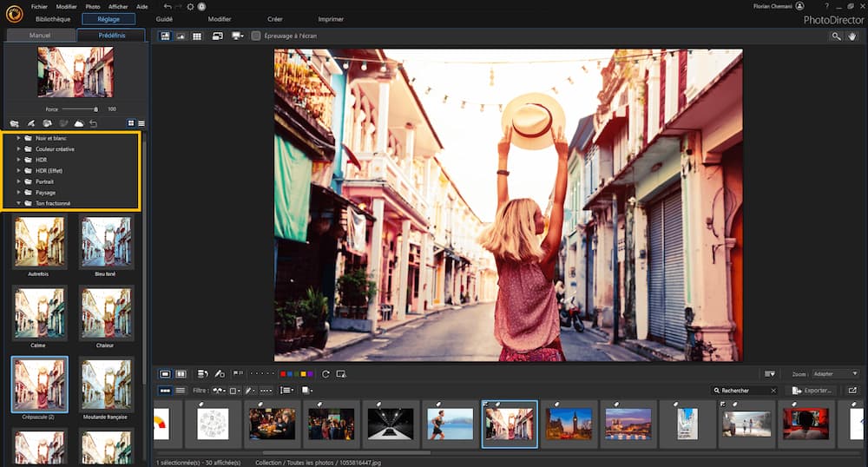Image resolution: width=868 pixels, height=467 pixels.
Task: Open Florian Chemani account icon
Action: tap(799, 6)
